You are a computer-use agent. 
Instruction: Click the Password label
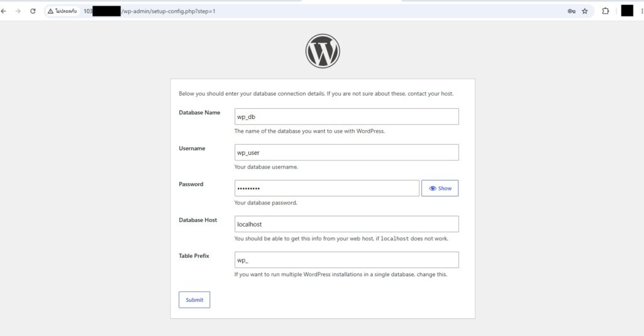click(x=191, y=184)
